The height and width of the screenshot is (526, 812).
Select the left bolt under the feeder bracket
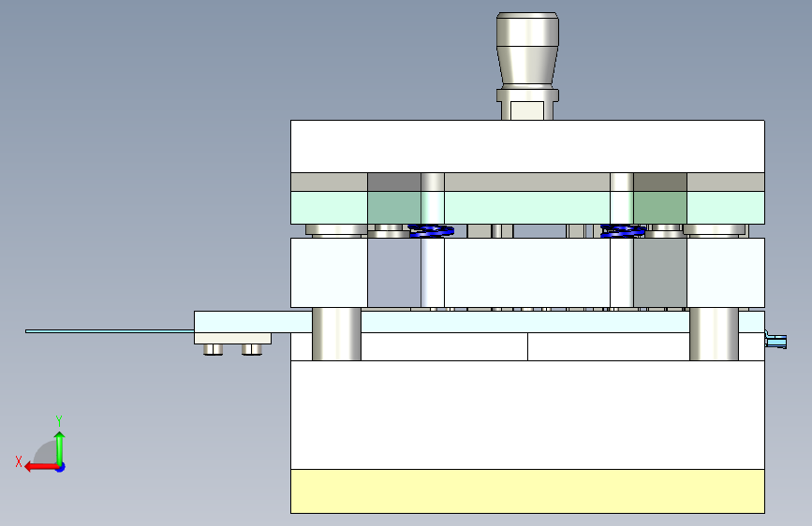coord(213,349)
